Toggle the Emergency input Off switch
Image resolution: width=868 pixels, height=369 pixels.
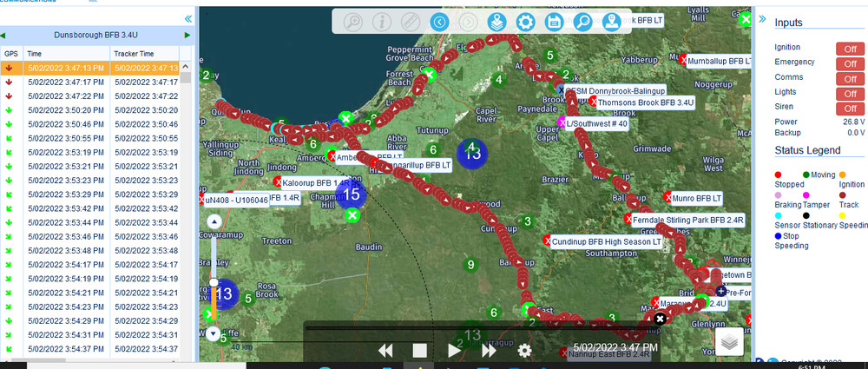click(x=851, y=63)
